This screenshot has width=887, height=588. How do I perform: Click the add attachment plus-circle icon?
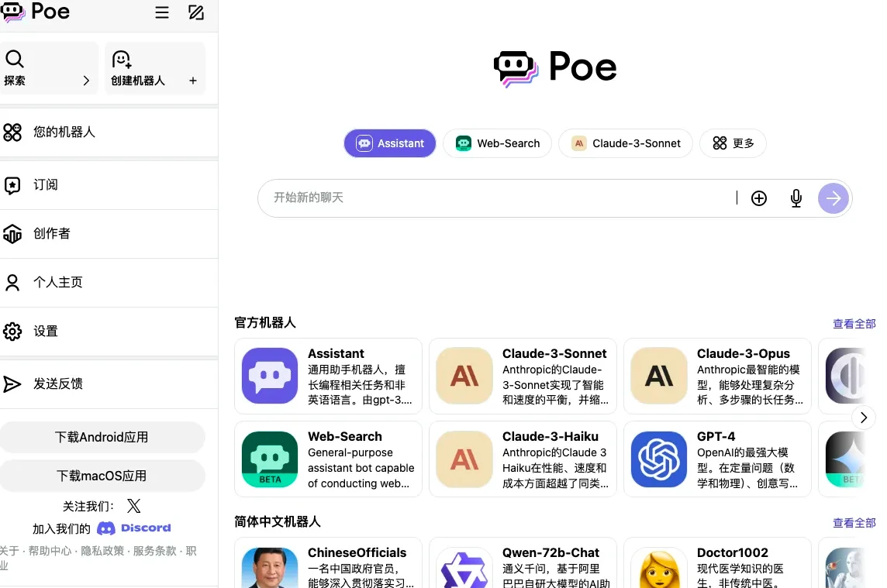pos(759,198)
